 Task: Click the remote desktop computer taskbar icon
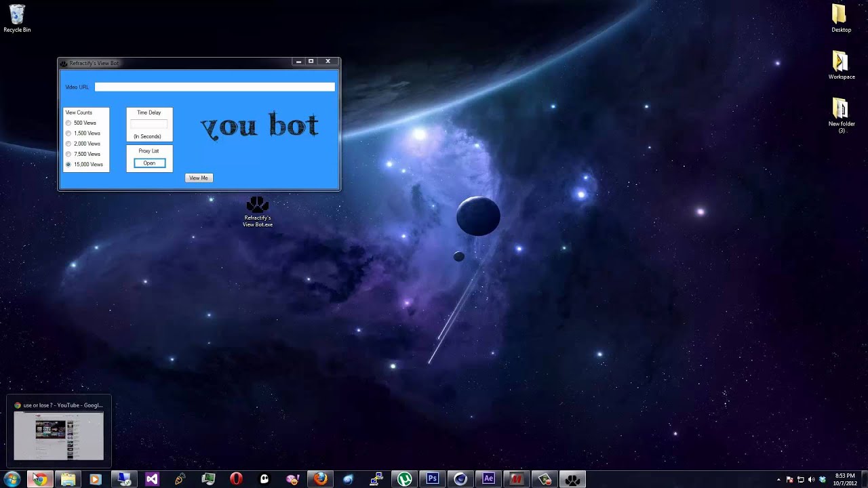pos(124,479)
